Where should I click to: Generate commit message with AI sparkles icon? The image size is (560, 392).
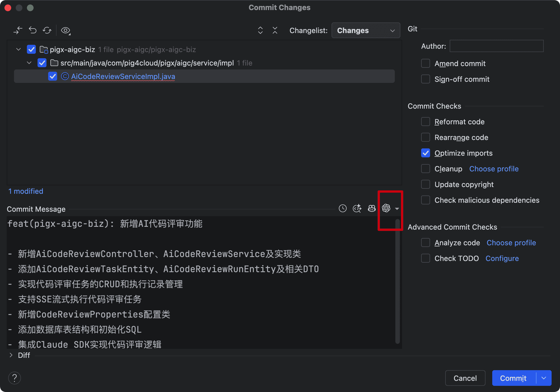[x=357, y=208]
